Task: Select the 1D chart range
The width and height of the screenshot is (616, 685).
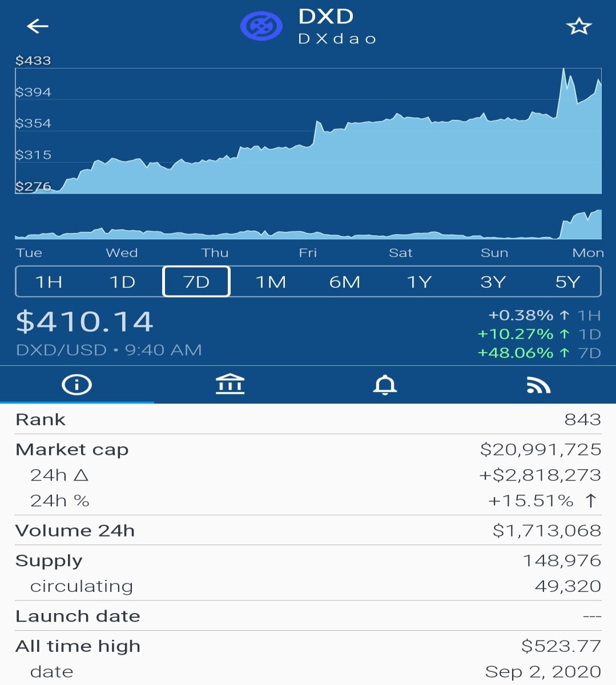Action: 122,282
